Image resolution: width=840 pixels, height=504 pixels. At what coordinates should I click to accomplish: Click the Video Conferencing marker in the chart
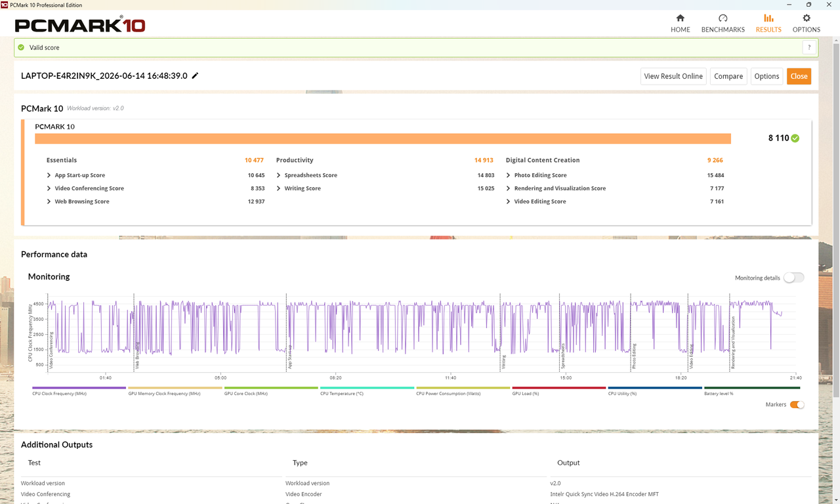pos(51,351)
